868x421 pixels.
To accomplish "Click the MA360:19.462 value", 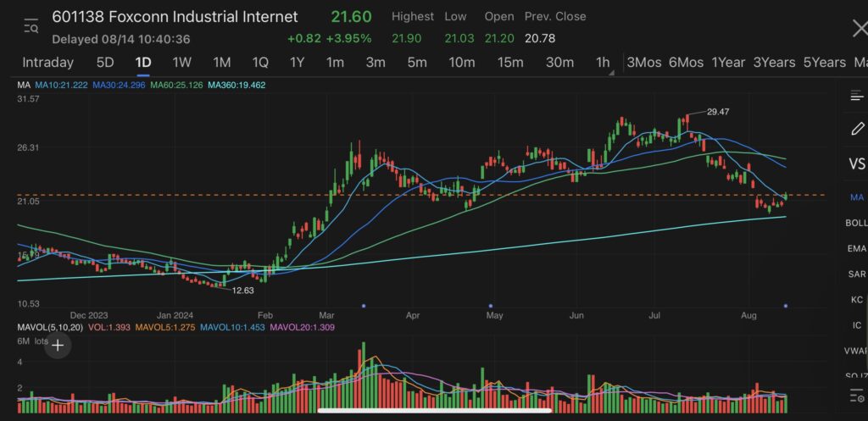I will click(x=237, y=86).
